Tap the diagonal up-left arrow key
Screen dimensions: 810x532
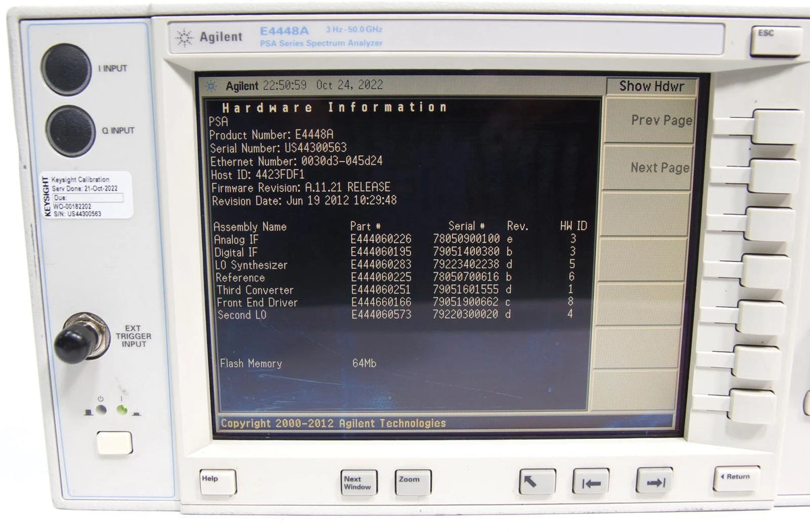[x=537, y=481]
